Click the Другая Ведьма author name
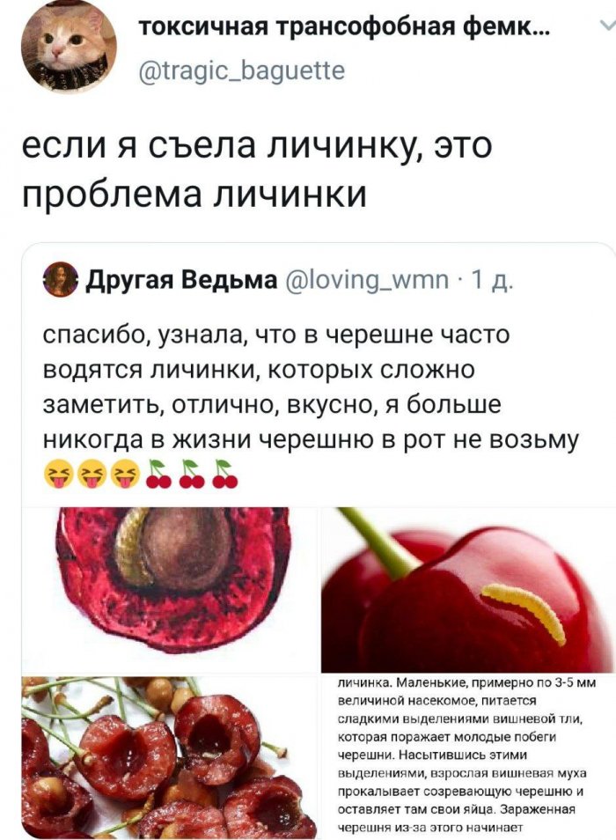Viewport: 616px width, 840px height. pos(182,279)
